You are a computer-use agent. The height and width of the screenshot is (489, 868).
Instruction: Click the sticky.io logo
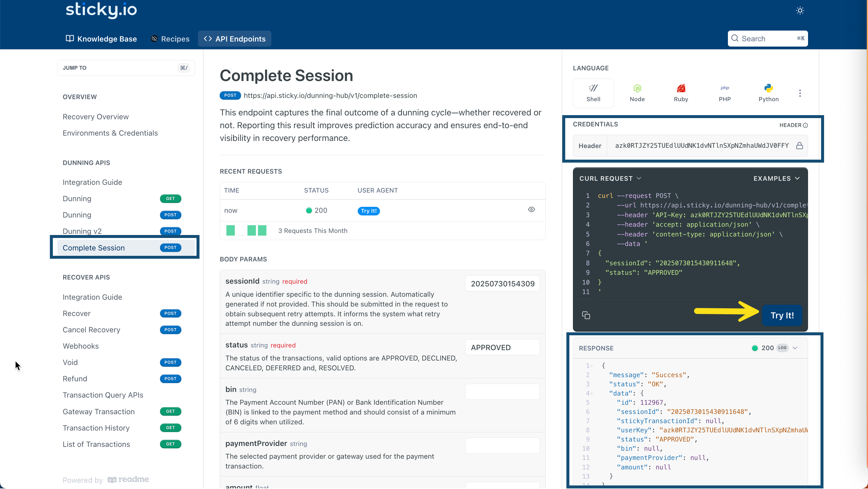[101, 10]
